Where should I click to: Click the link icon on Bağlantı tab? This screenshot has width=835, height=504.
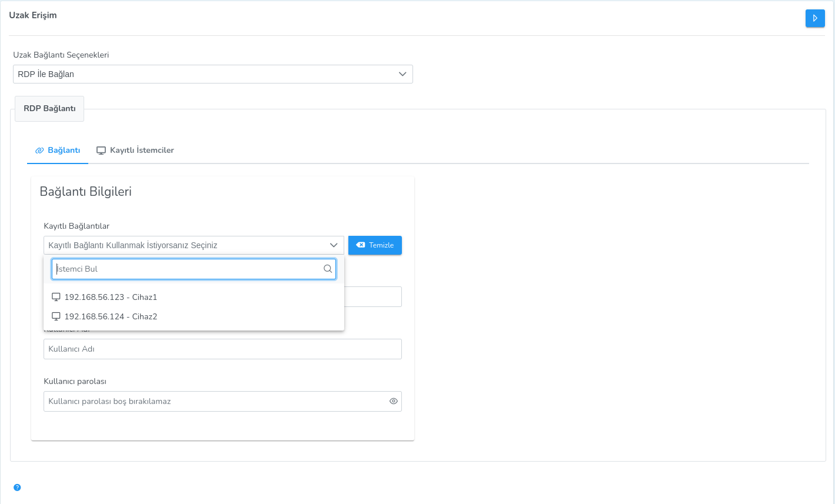[39, 151]
